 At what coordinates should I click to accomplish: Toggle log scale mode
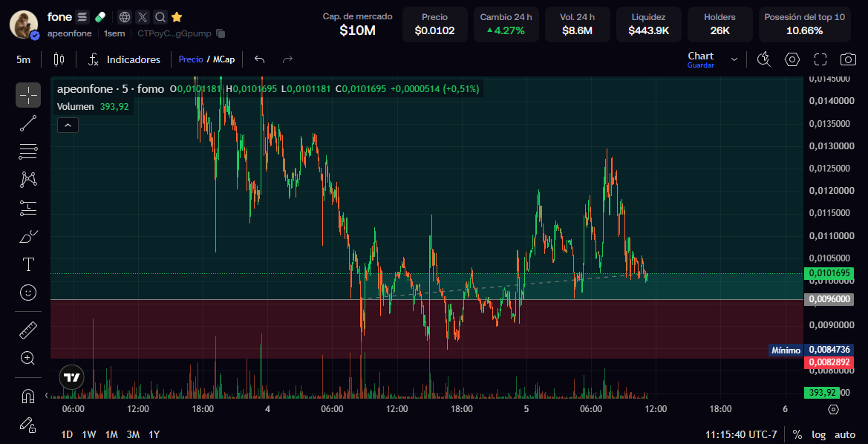[x=819, y=434]
